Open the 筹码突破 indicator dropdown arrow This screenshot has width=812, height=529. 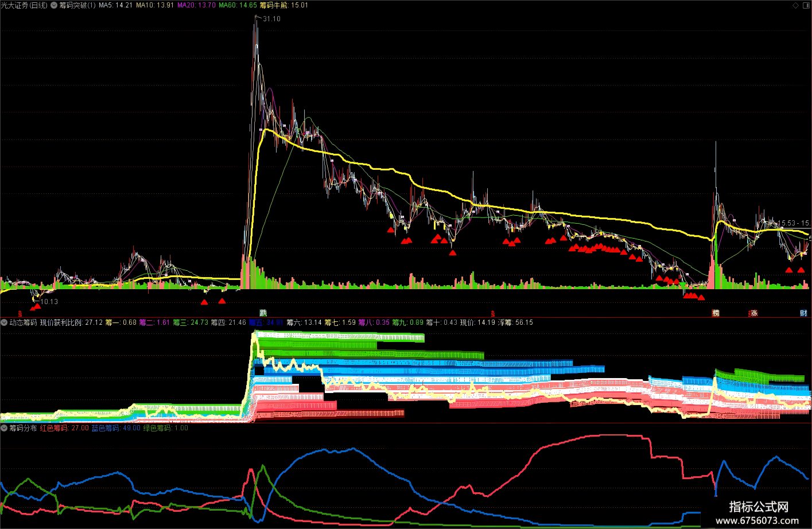tap(54, 5)
